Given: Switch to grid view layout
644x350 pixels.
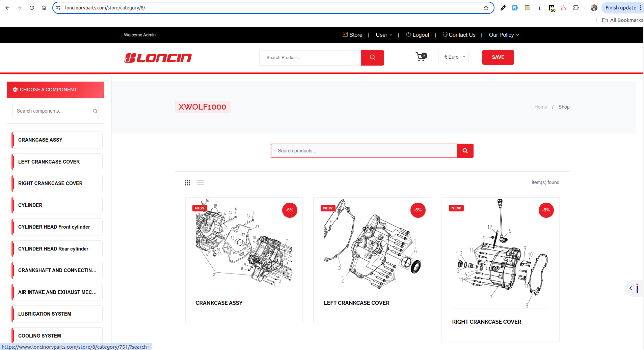Looking at the screenshot, I should (x=188, y=183).
